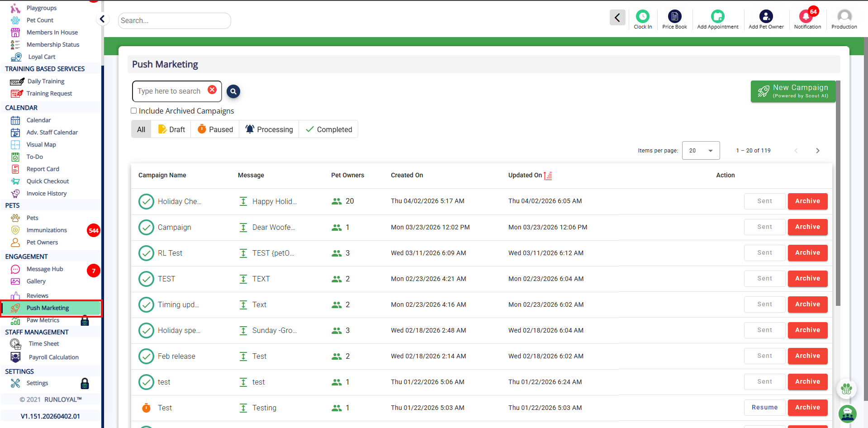Open the Daily Training icon

pyautogui.click(x=17, y=81)
